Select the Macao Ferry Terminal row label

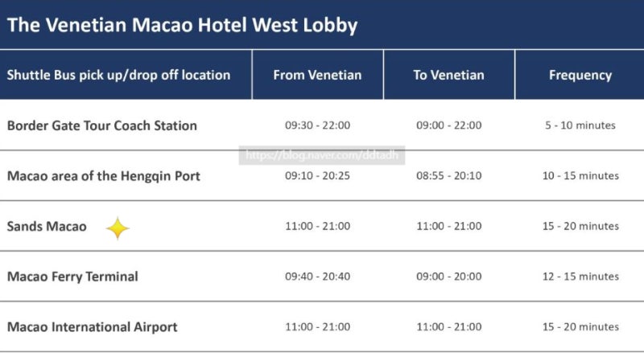tap(72, 277)
